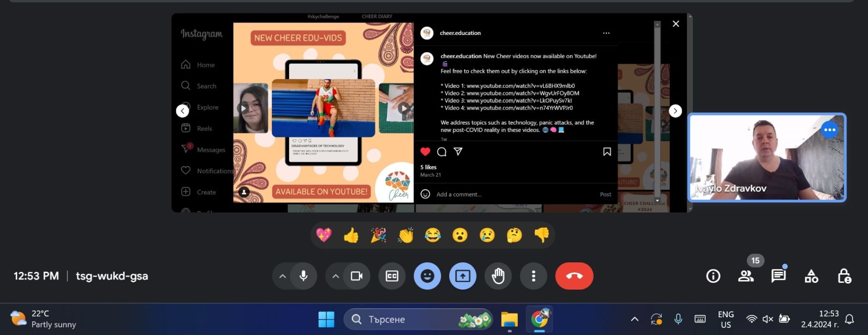Raise your hand in the meeting
This screenshot has height=335, width=868.
point(498,276)
